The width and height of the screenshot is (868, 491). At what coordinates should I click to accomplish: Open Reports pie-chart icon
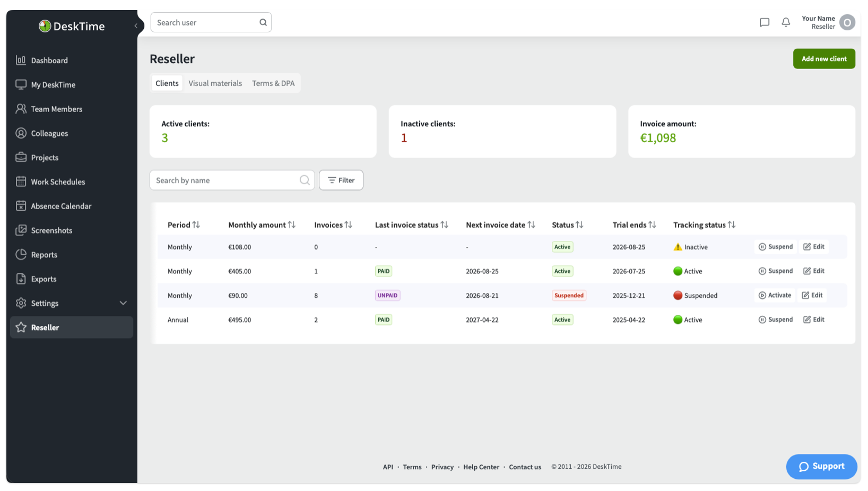pos(21,254)
